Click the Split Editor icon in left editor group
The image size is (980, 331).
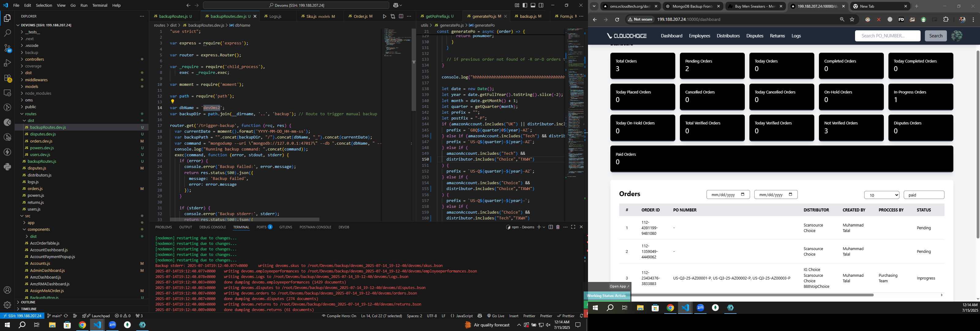(401, 16)
